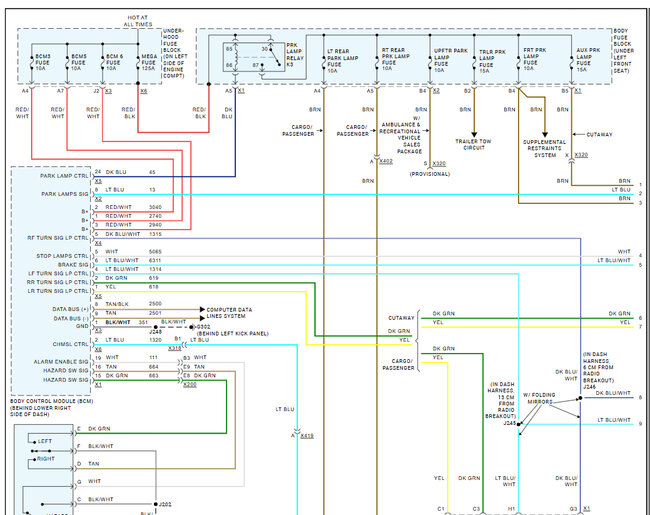Screen dimensions: 650x515
Task: Click the PRK LAMP RELAY K3 label
Action: pyautogui.click(x=295, y=55)
